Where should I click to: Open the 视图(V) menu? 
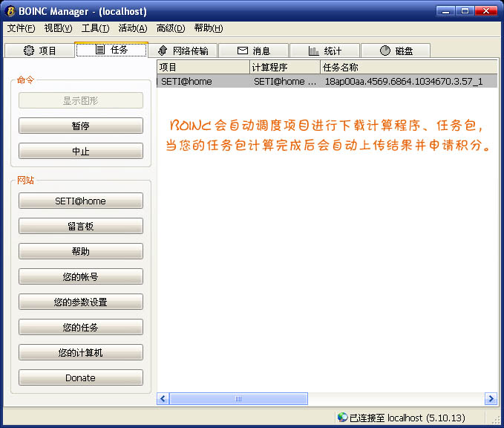58,28
